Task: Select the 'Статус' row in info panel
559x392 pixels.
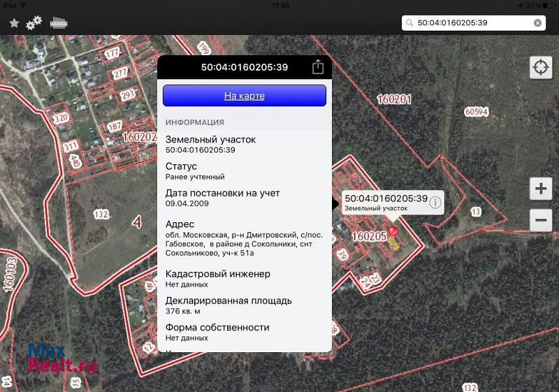Action: point(244,171)
